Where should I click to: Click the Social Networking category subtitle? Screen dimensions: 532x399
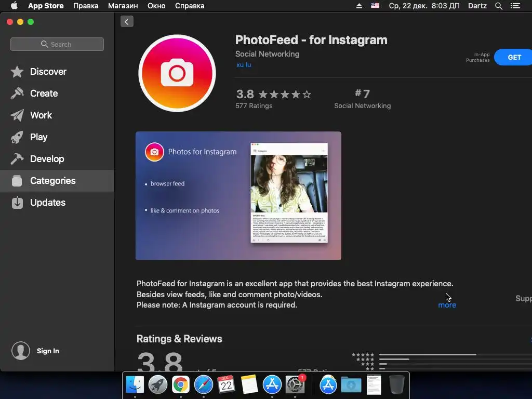pyautogui.click(x=268, y=54)
